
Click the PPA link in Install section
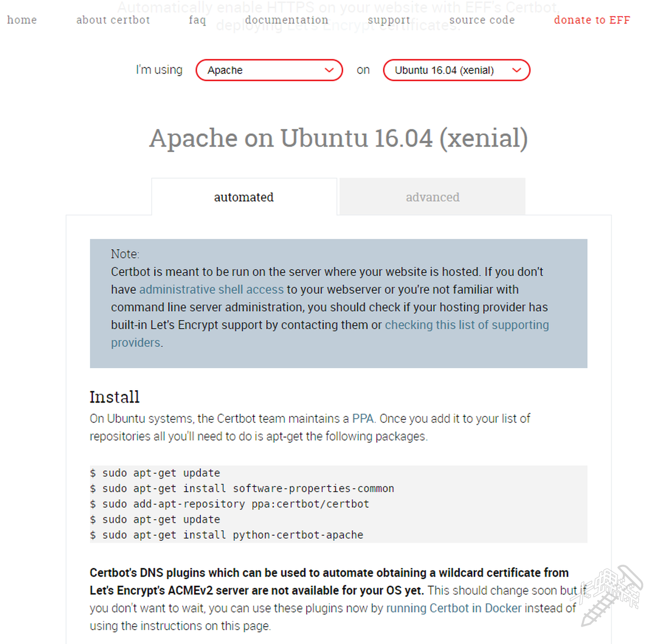tap(363, 418)
